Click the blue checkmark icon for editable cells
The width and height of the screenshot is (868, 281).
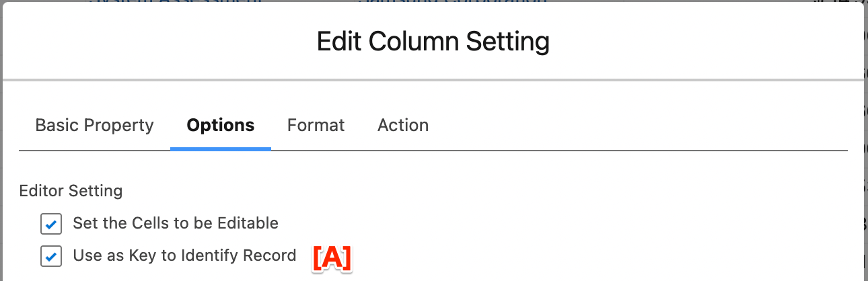51,224
